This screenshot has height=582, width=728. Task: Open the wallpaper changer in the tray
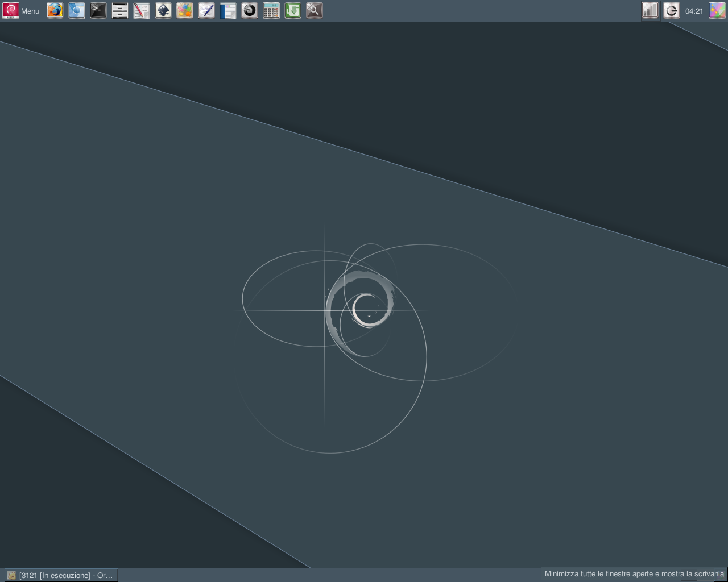pos(718,10)
